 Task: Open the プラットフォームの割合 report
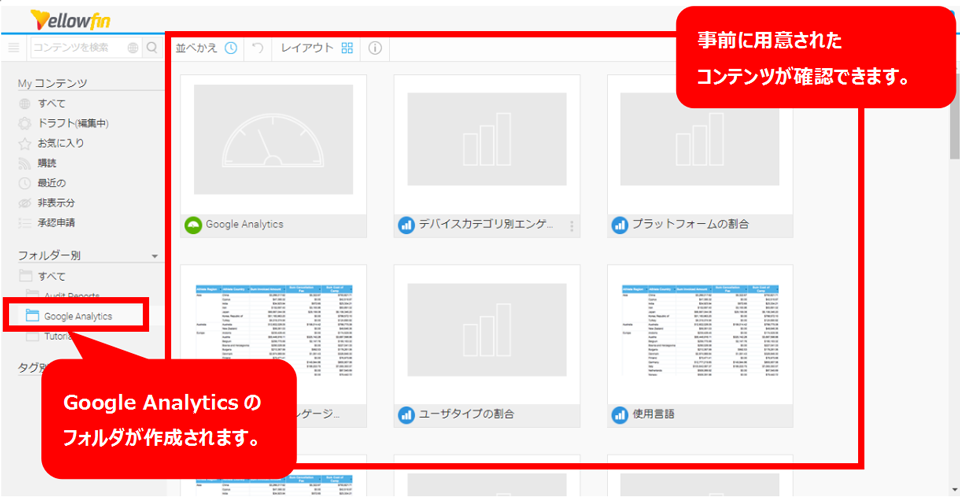699,156
